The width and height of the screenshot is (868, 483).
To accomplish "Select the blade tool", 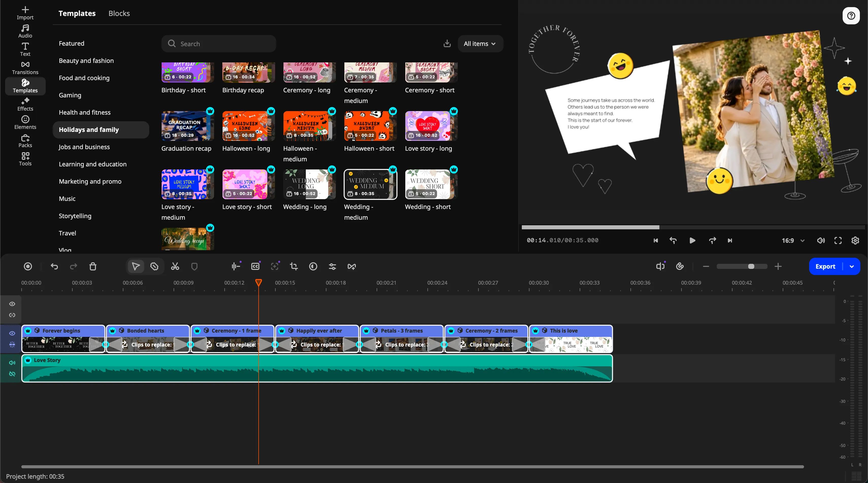I will (154, 266).
